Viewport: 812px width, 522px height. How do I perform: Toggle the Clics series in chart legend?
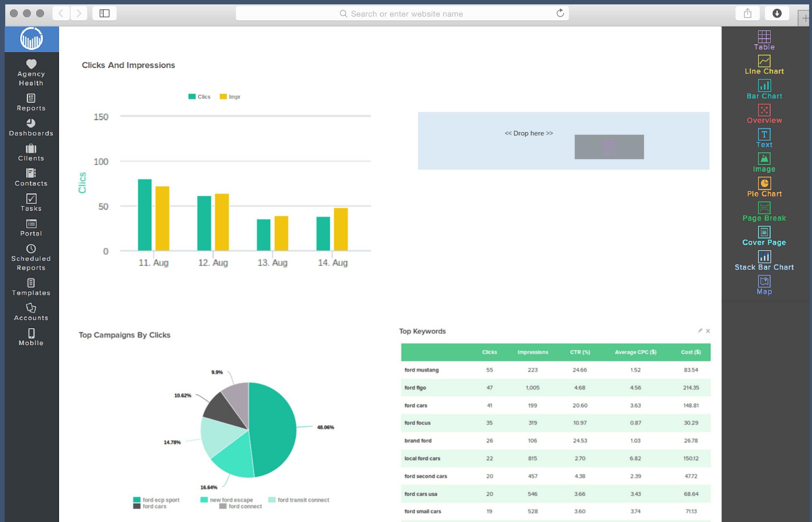199,97
